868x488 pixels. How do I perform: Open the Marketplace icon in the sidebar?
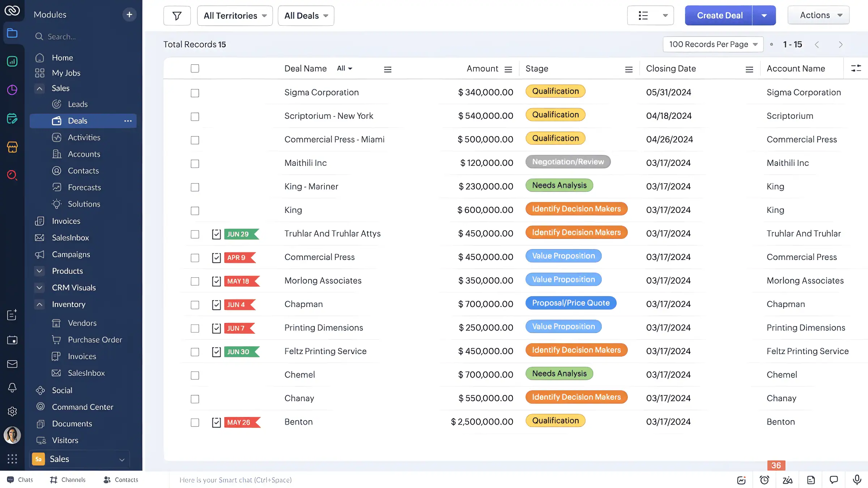pos(12,147)
